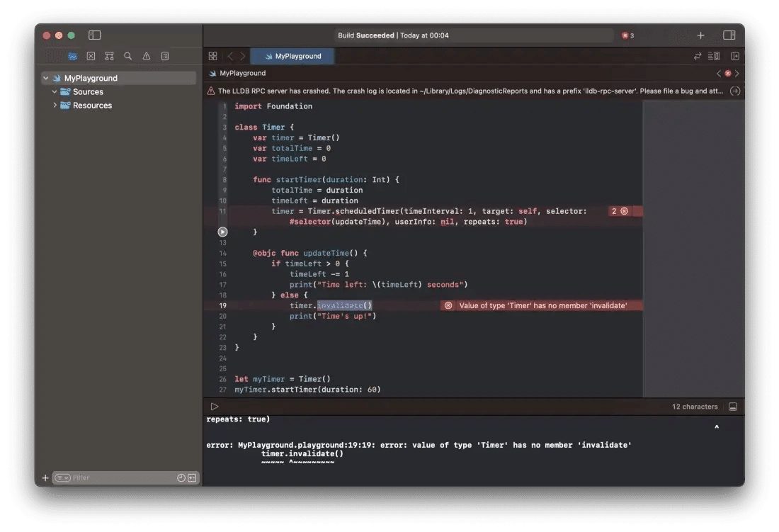
Task: Select the MyPlayground editor tab
Action: (x=292, y=56)
